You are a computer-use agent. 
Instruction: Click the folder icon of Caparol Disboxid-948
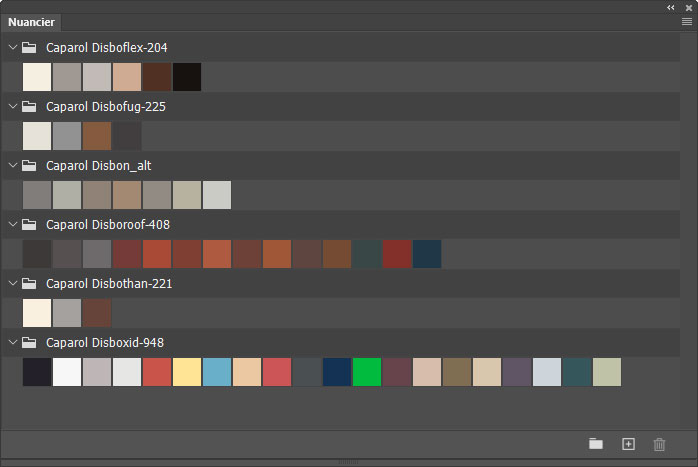point(29,343)
